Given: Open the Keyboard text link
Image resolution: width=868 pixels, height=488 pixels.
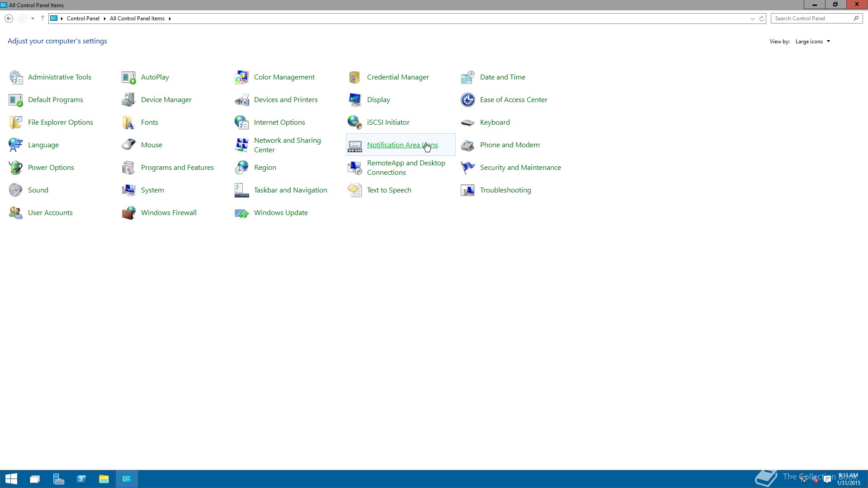Looking at the screenshot, I should pos(495,122).
